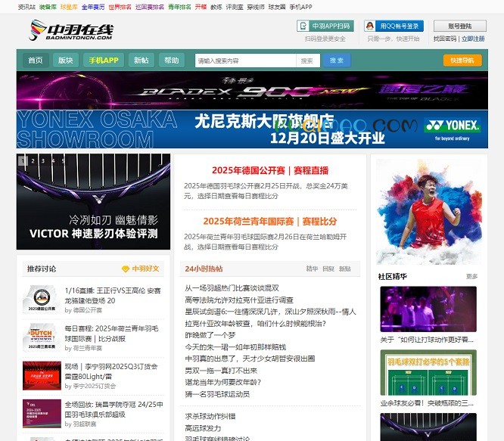Image resolution: width=504 pixels, height=441 pixels.
Task: Open post 今天的朱一珺一如年初那样赔钱
Action: tap(235, 347)
